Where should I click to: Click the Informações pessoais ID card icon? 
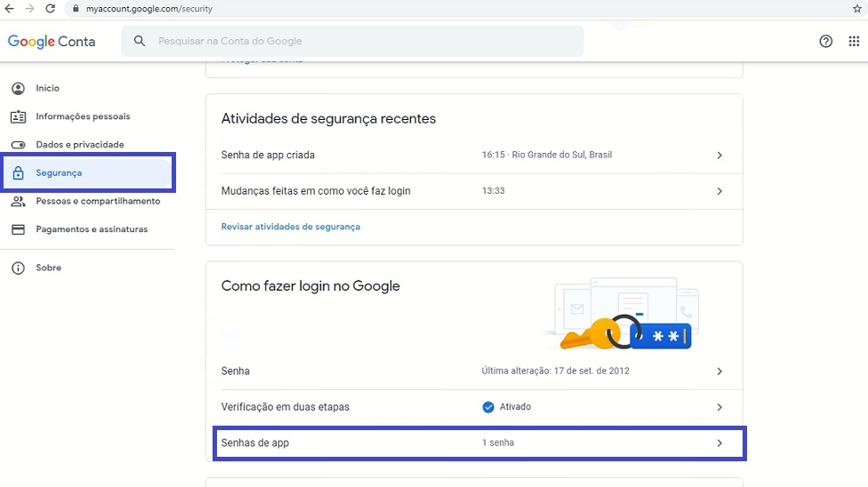click(x=19, y=116)
